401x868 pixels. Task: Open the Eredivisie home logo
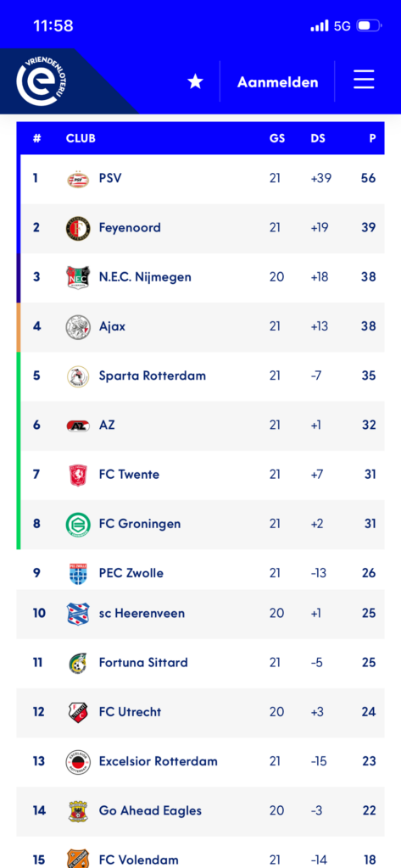[38, 81]
